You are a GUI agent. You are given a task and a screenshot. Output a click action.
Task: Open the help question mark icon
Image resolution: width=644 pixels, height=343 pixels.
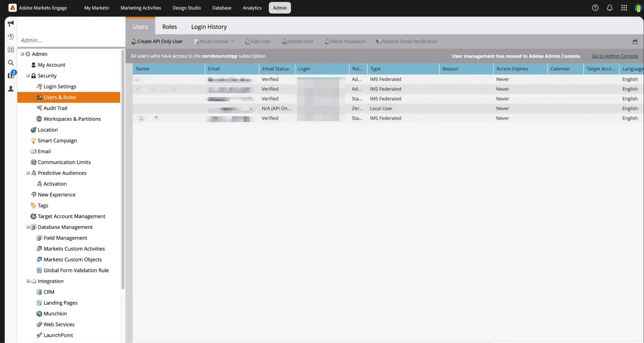point(595,8)
